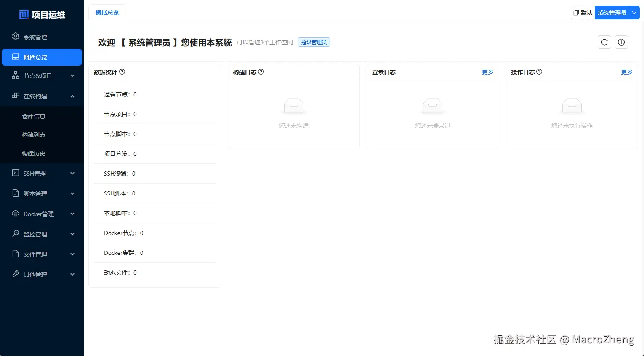Click the refresh icon button at top right
644x356 pixels.
pyautogui.click(x=604, y=42)
